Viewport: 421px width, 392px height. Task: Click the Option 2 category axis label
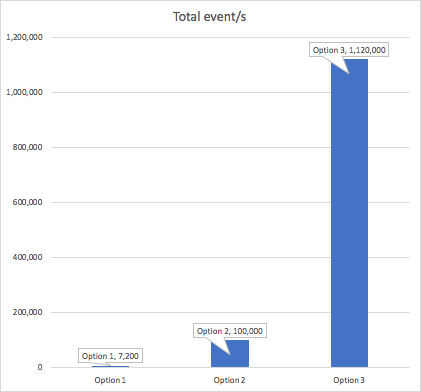[x=229, y=380]
